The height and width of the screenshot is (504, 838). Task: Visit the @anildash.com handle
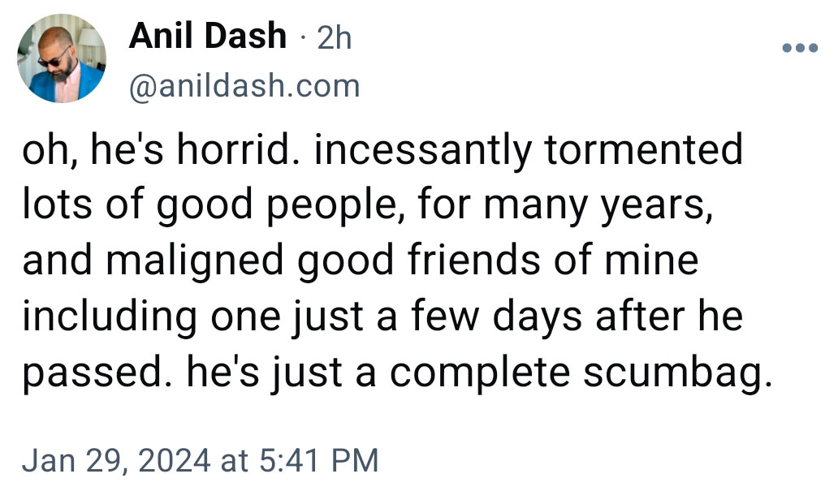[x=244, y=86]
